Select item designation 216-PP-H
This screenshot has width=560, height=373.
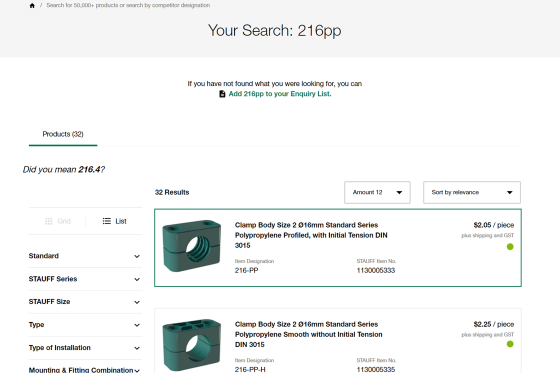pos(250,369)
